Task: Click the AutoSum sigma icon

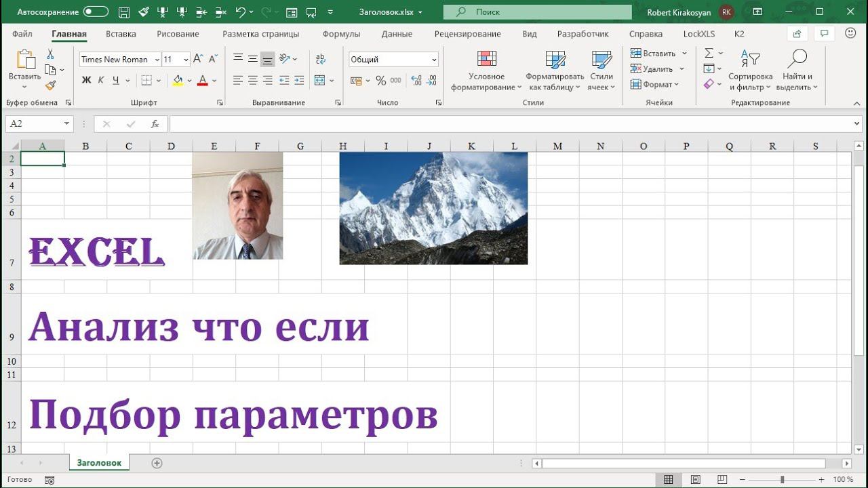Action: pos(709,53)
